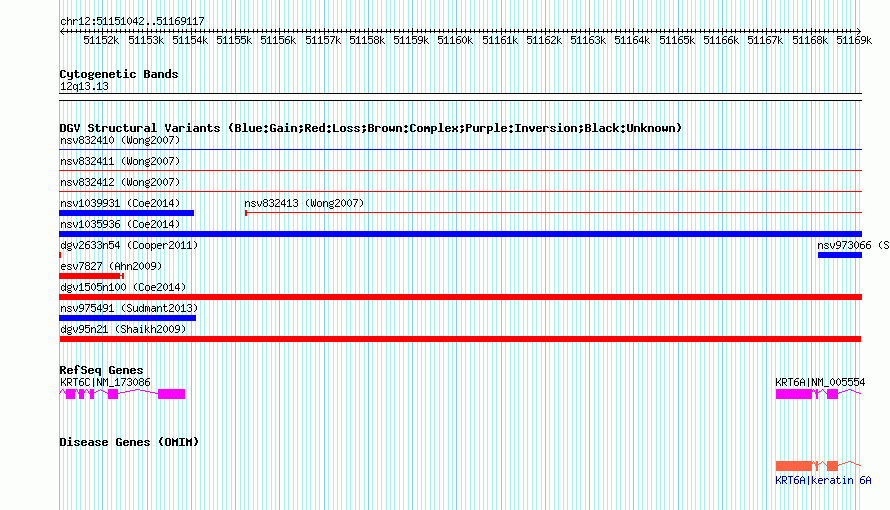Image resolution: width=890 pixels, height=510 pixels.
Task: Click the chr12:51151042..51169117 coordinate label
Action: [x=132, y=21]
